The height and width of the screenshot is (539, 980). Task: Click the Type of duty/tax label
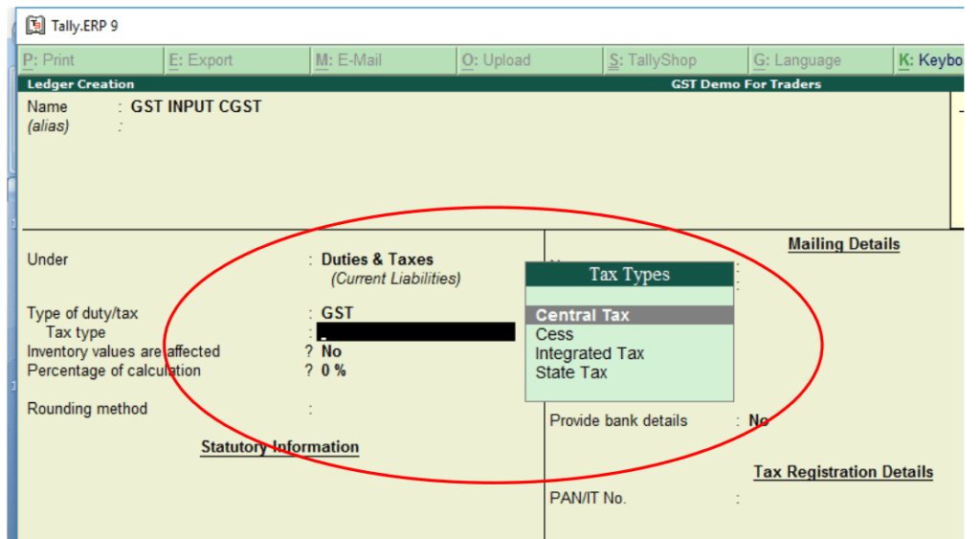[x=82, y=313]
